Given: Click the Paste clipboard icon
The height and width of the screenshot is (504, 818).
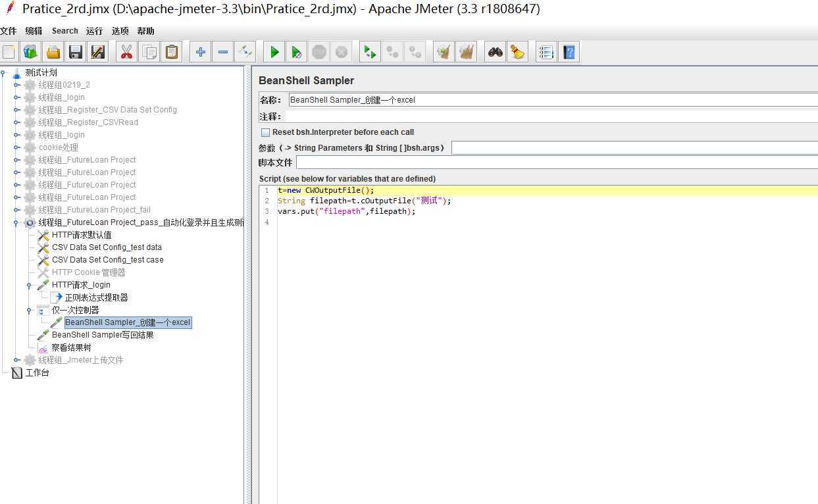Looking at the screenshot, I should click(172, 52).
